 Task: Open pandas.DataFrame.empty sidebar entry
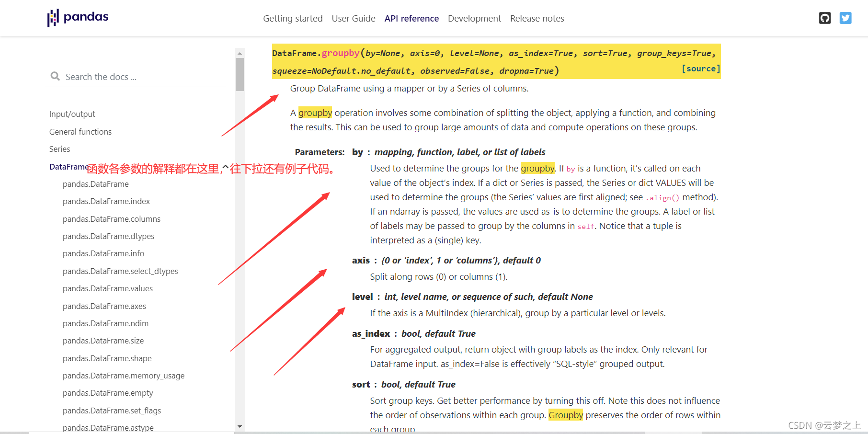[x=108, y=393]
